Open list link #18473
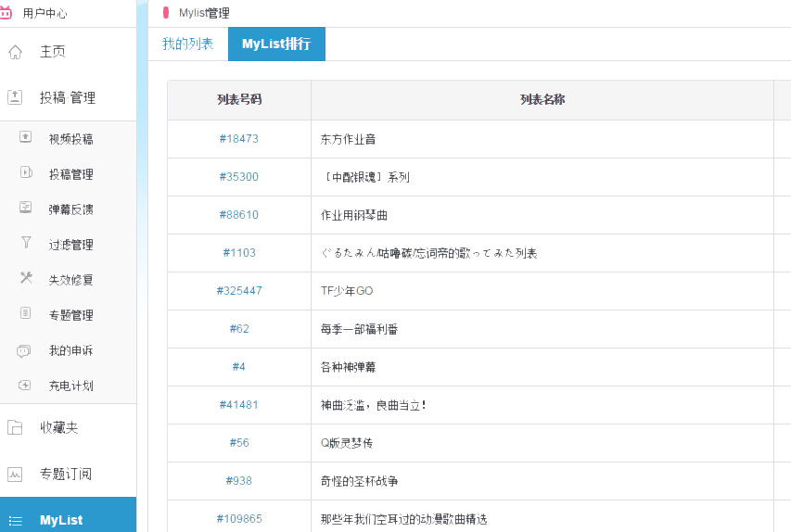 point(239,139)
